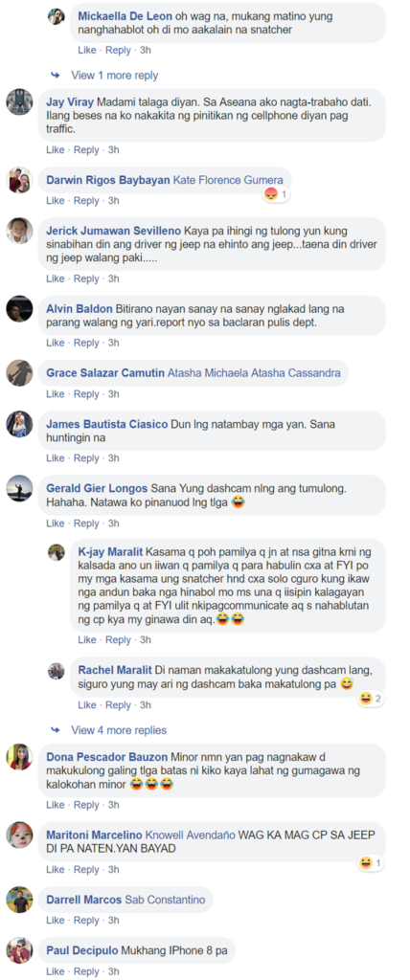This screenshot has width=410, height=980.
Task: Reply to Alvin Baldon's comment
Action: point(86,344)
